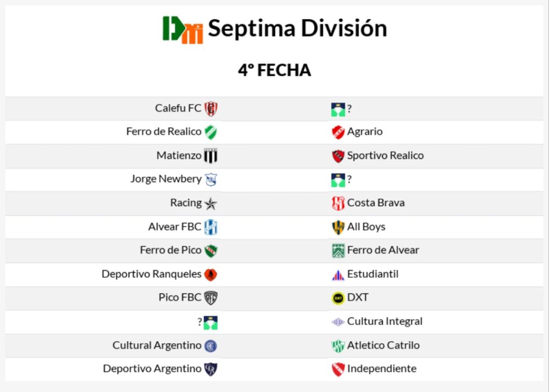Click the Agrario red shield crest
Viewport: 549px width, 392px height.
(338, 132)
